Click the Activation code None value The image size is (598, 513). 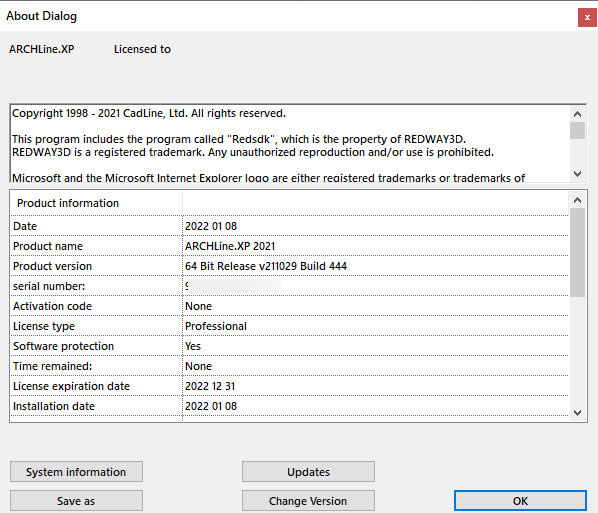(198, 306)
